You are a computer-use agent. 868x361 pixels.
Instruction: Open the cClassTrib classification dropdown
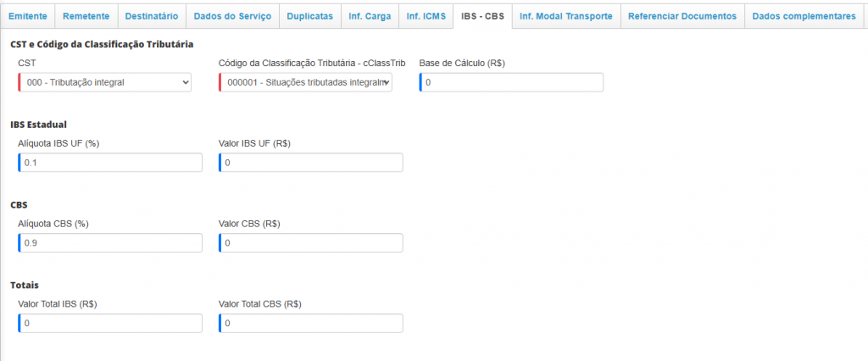pyautogui.click(x=305, y=82)
